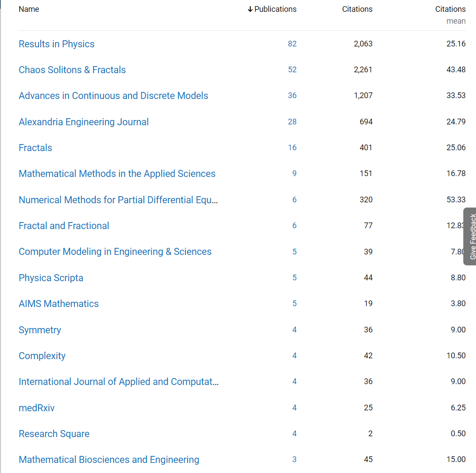Click the AIMS Mathematics link
Viewport: 476px width, 473px height.
[x=59, y=304]
